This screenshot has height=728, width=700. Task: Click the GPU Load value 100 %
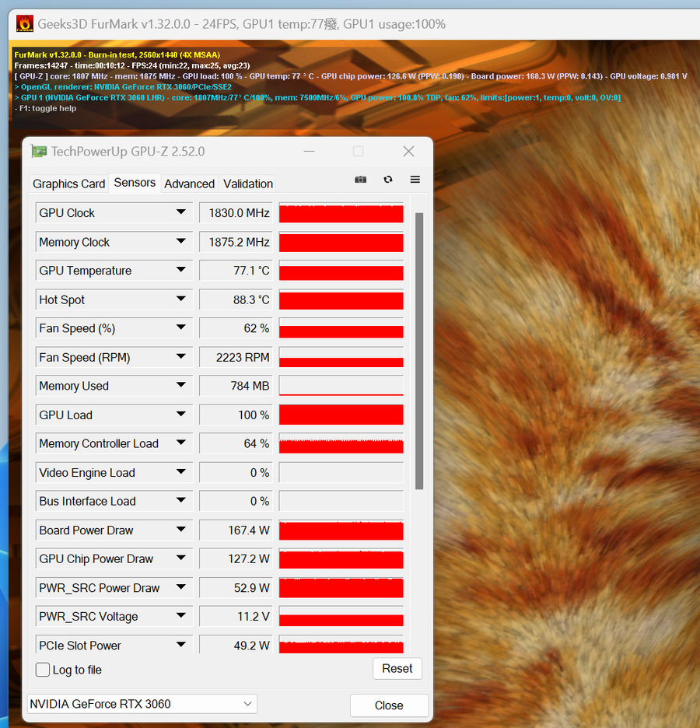[236, 415]
